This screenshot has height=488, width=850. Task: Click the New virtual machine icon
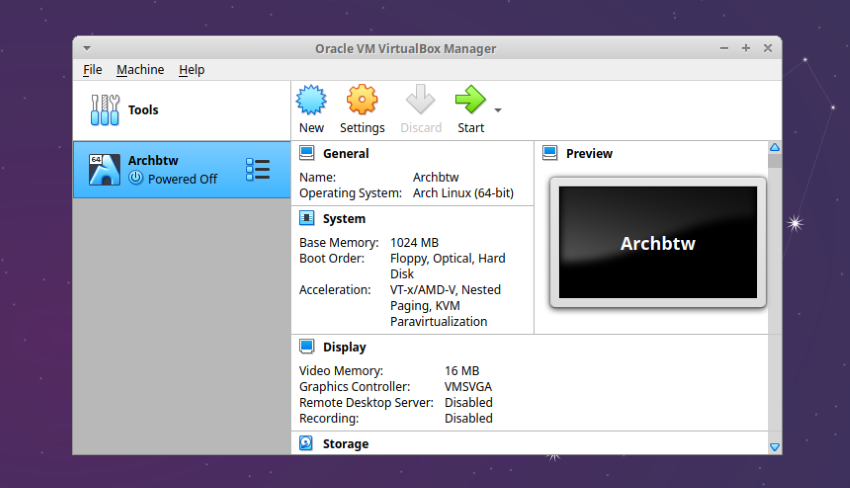click(312, 100)
